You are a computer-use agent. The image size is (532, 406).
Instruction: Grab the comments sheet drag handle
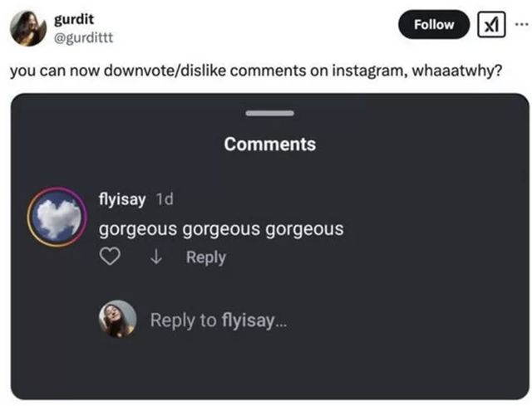point(270,113)
